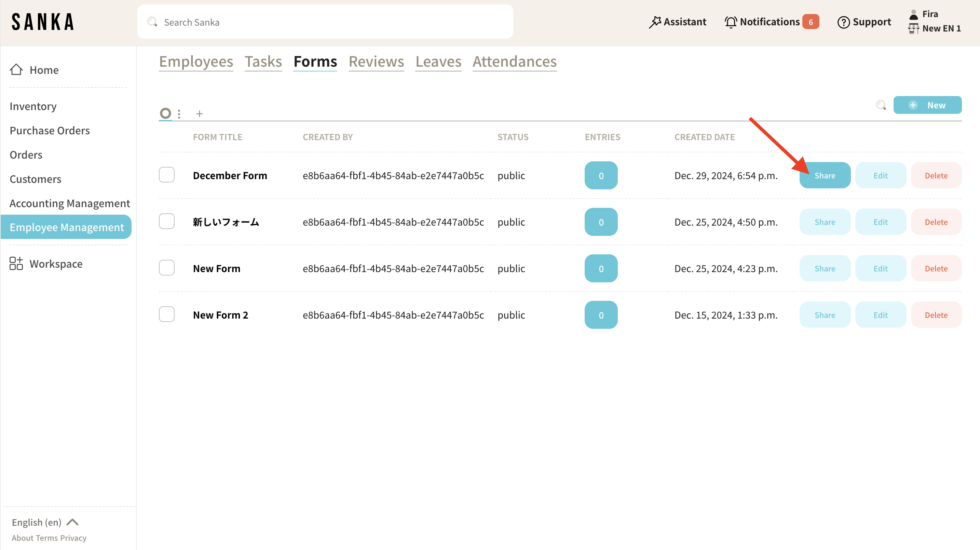Select the New Form 2 checkbox
The height and width of the screenshot is (550, 980).
point(167,314)
